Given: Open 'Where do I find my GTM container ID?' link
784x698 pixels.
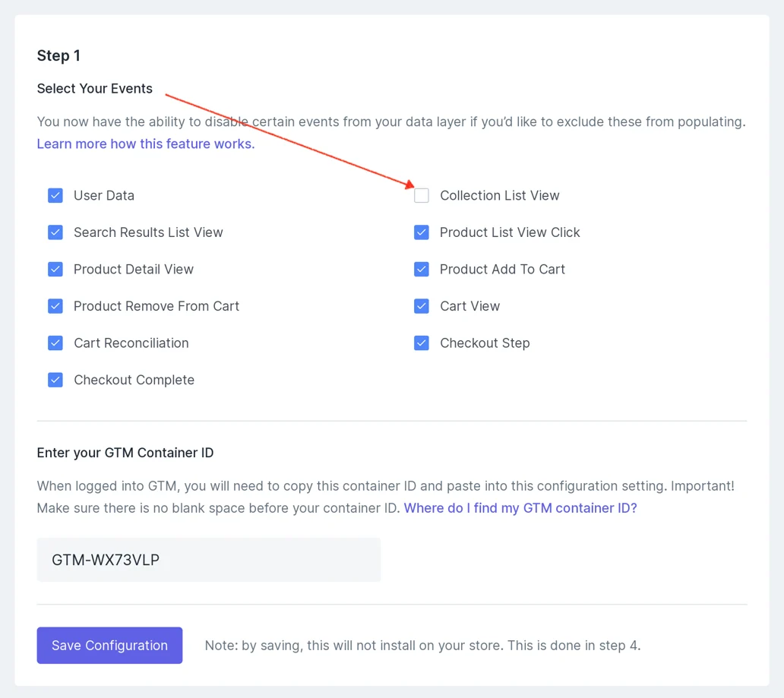Looking at the screenshot, I should 520,508.
